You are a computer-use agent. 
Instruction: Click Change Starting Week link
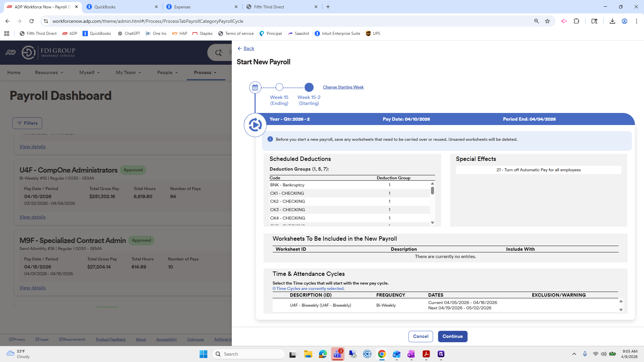(x=343, y=87)
